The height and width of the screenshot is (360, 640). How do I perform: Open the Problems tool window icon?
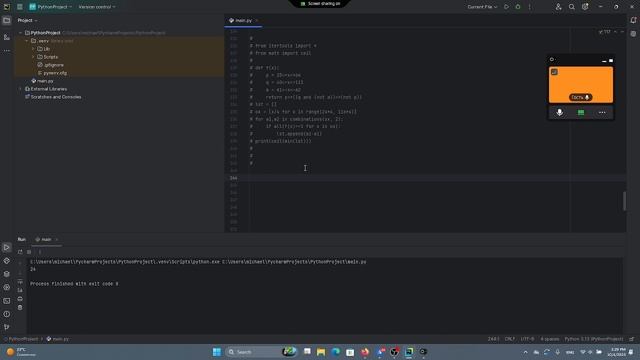[x=7, y=314]
